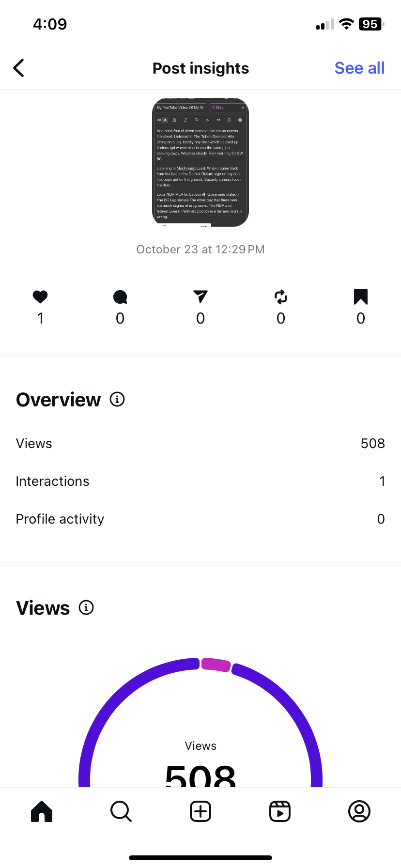
Task: Go to Home tab
Action: click(42, 811)
